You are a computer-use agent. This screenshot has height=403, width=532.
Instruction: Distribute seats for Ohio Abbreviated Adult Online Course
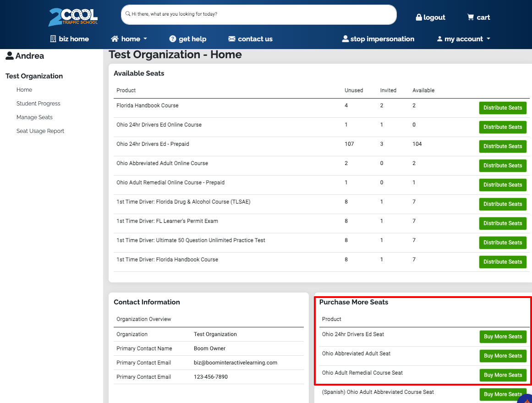click(503, 166)
